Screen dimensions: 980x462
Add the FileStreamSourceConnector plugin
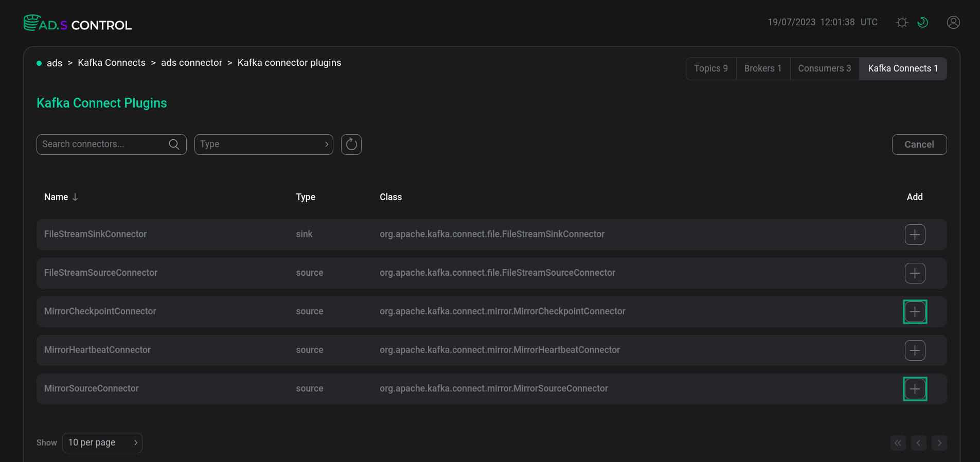point(915,273)
